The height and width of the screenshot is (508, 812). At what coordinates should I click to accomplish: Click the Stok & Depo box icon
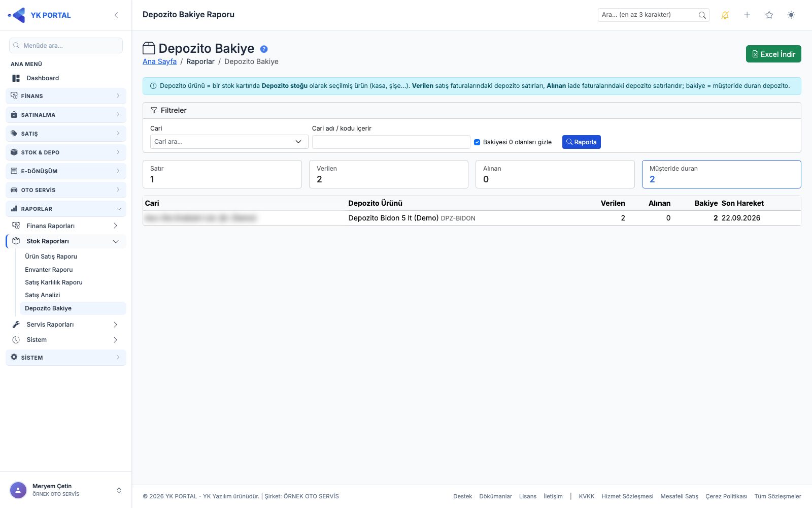14,152
